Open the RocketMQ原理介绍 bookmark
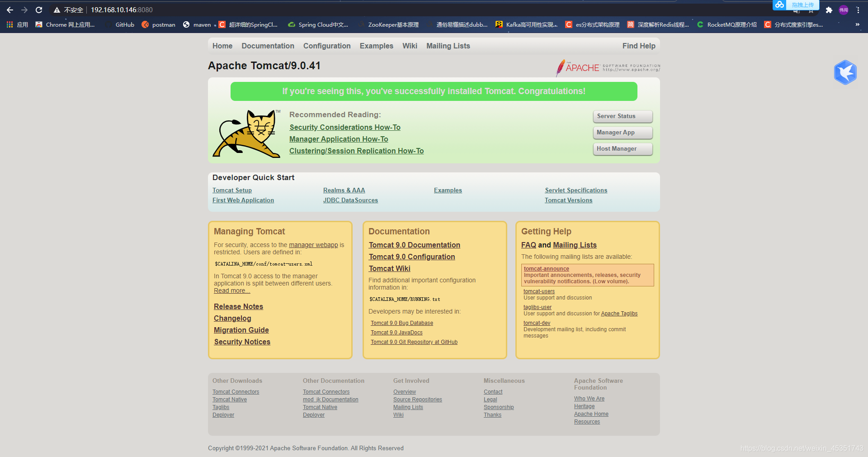Viewport: 868px width, 457px height. coord(727,24)
